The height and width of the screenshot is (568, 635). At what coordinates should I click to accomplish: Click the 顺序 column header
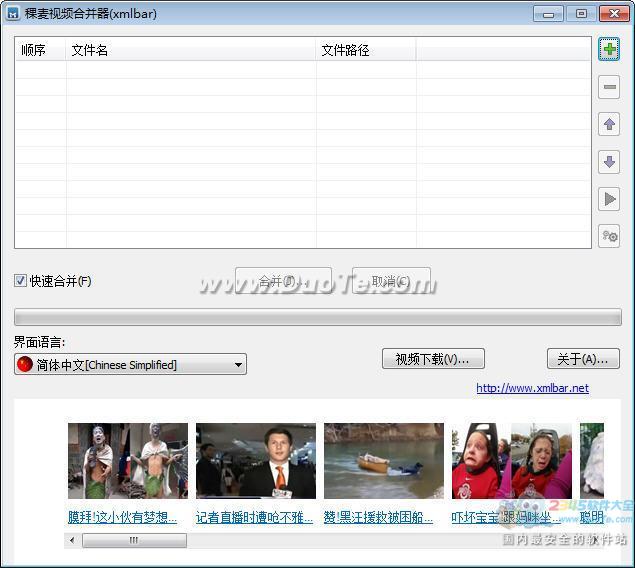[40, 50]
